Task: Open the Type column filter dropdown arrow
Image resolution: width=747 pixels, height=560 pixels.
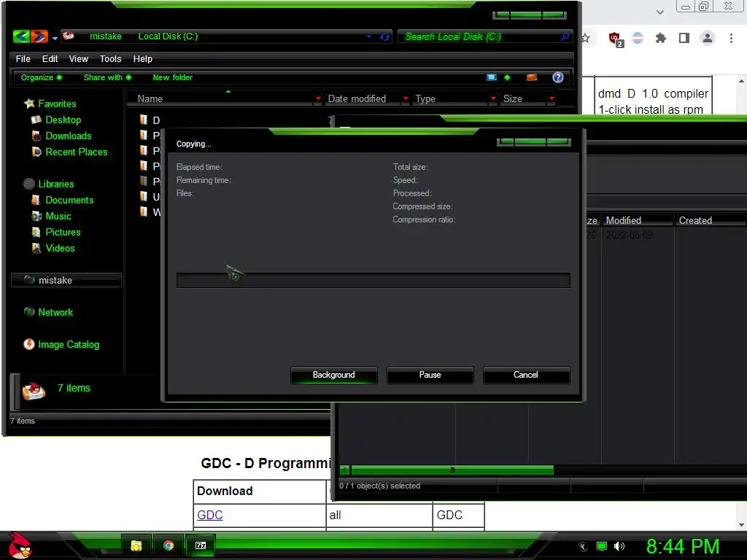Action: tap(493, 98)
